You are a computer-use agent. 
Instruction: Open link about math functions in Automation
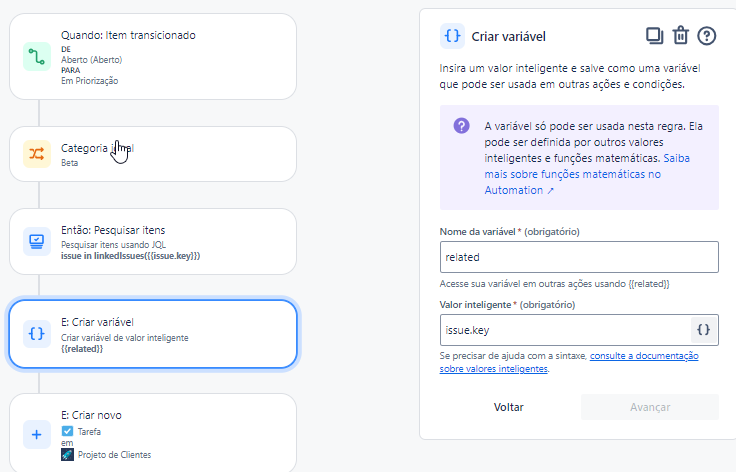(587, 174)
